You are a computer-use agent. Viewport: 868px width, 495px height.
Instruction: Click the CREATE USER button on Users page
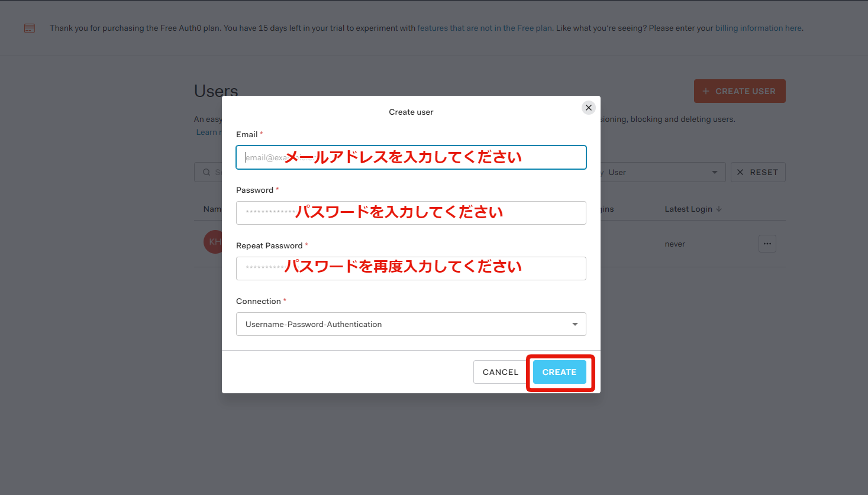[740, 91]
